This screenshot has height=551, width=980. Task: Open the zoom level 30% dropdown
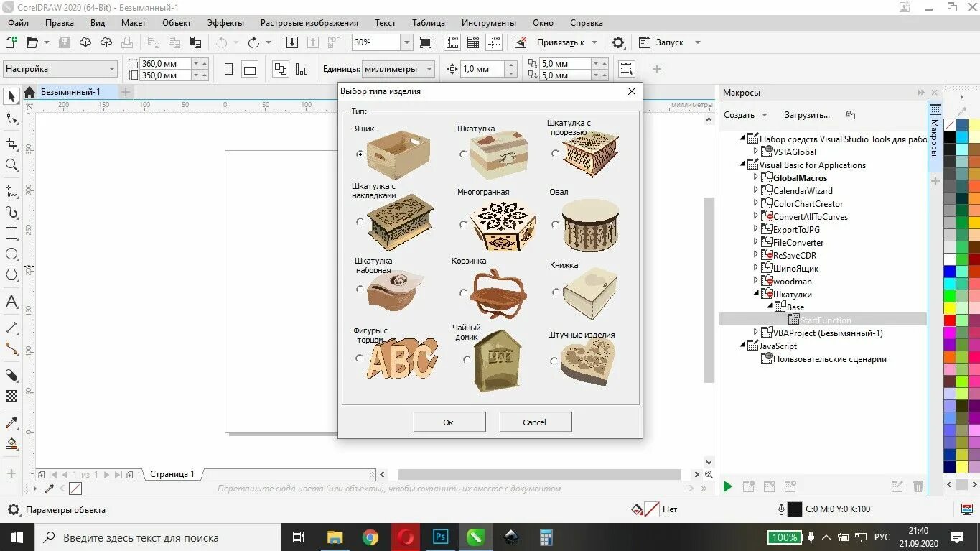coord(407,42)
